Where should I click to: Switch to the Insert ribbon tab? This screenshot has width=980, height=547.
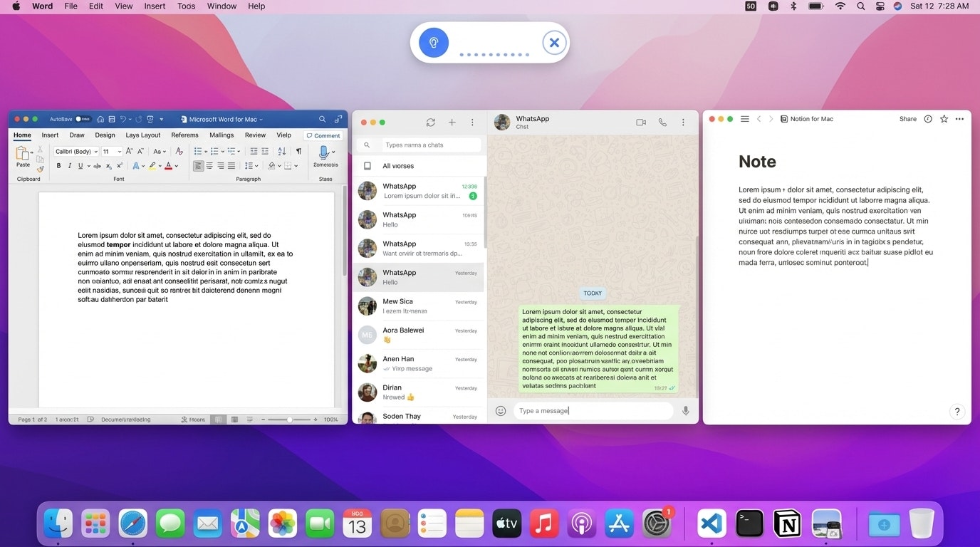pyautogui.click(x=50, y=135)
